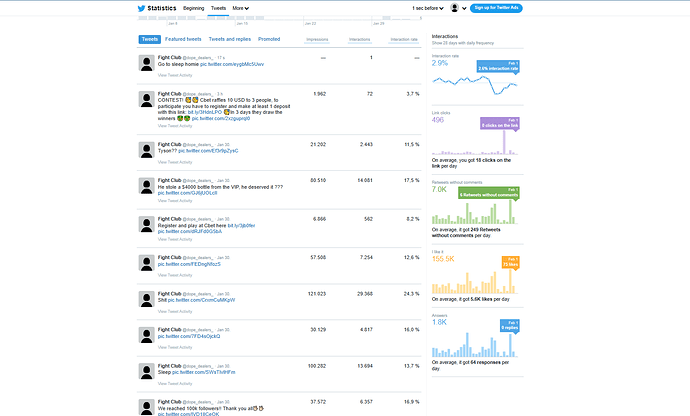Click the 496 link clicks total

[x=438, y=120]
